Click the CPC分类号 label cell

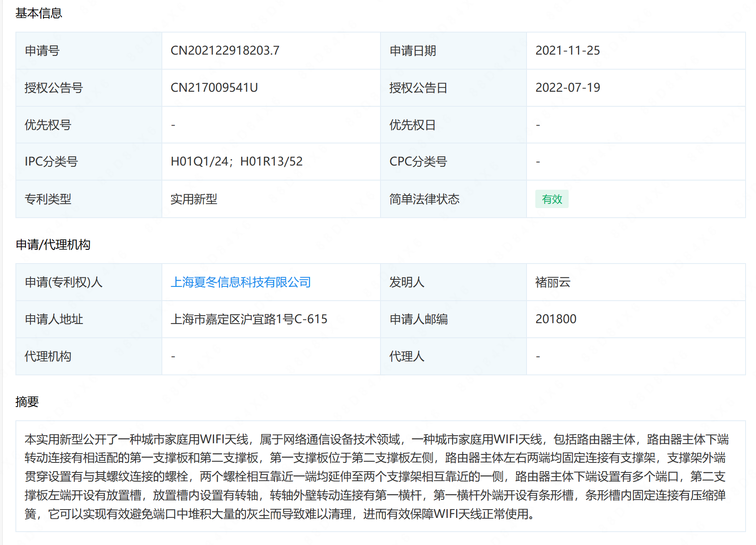tap(454, 162)
